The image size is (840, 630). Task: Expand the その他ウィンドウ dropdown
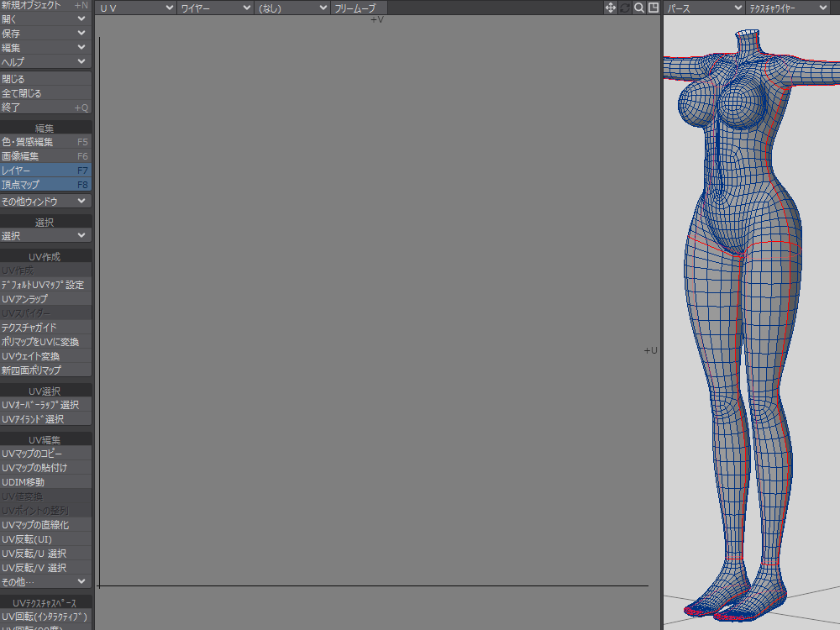click(45, 202)
